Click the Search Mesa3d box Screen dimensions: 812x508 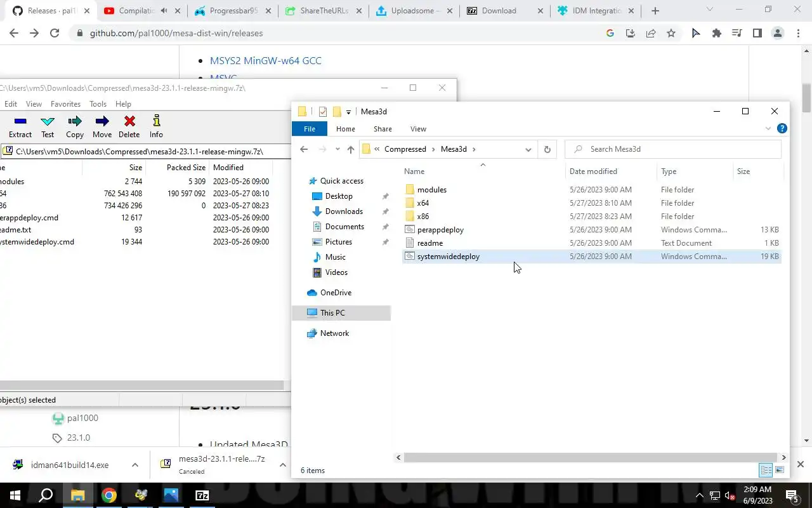673,149
